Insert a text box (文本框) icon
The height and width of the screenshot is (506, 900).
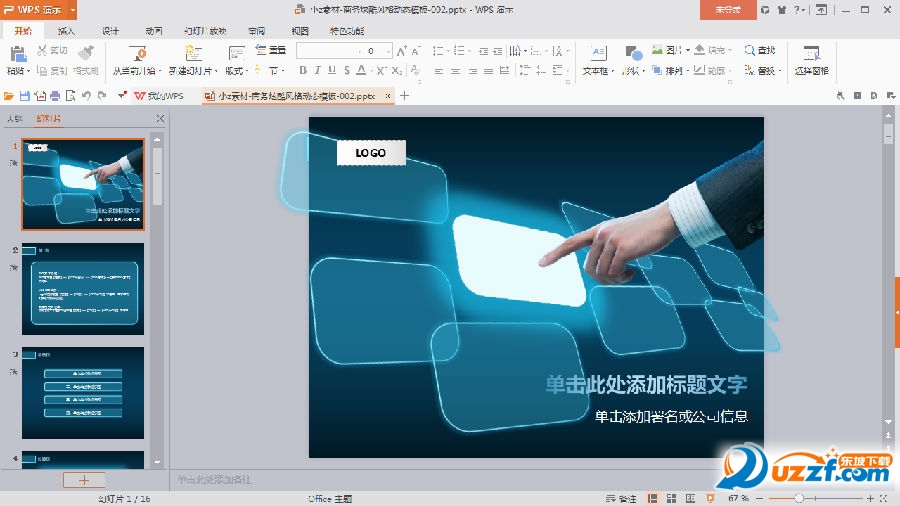[598, 54]
